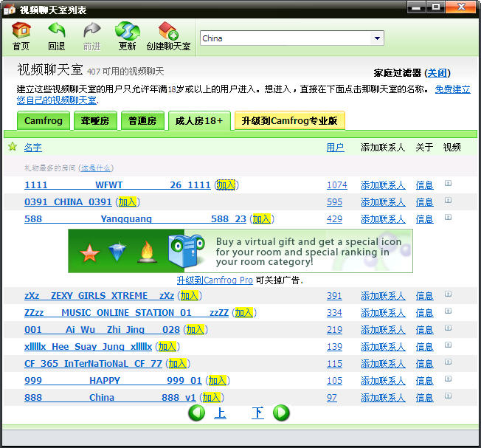Click user count 391
Screen dimensions: 481x448
(334, 296)
